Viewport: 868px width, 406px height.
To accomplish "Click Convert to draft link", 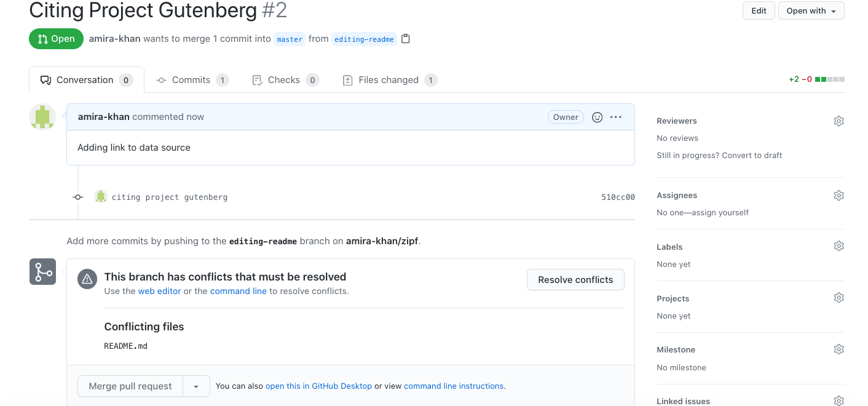I will pyautogui.click(x=752, y=156).
